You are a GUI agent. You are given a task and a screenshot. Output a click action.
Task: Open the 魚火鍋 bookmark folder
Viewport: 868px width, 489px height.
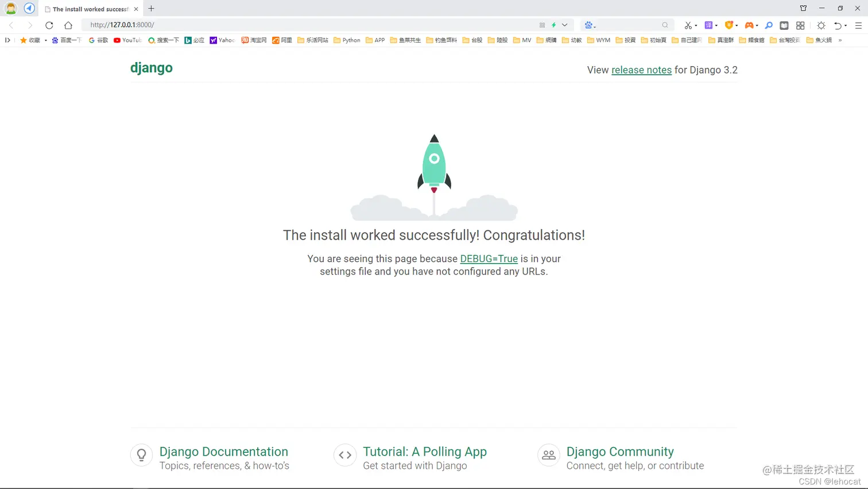pos(819,40)
